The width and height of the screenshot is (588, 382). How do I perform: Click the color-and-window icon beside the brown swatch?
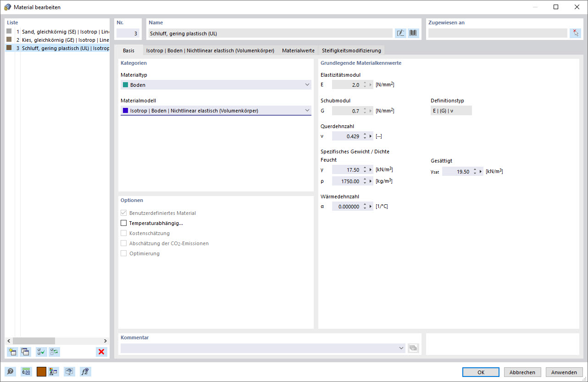(54, 372)
